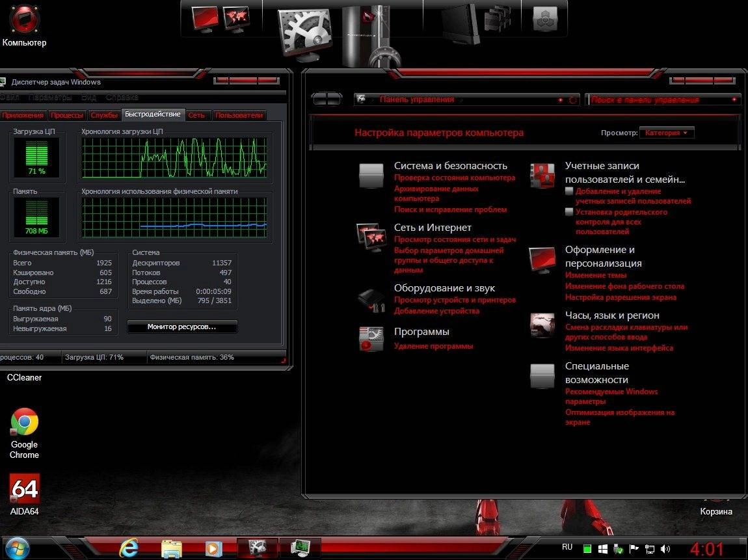Click the 4:01 taskbar clock
The image size is (748, 560).
pyautogui.click(x=707, y=549)
